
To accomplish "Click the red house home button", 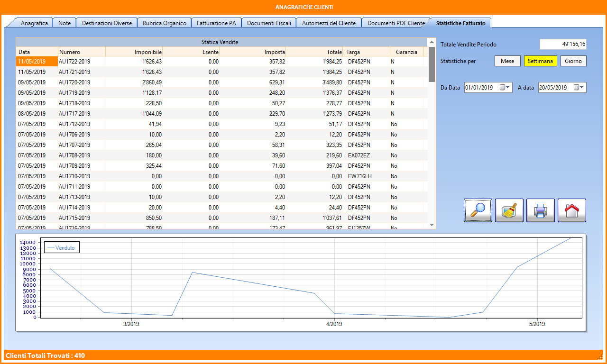I will point(572,210).
